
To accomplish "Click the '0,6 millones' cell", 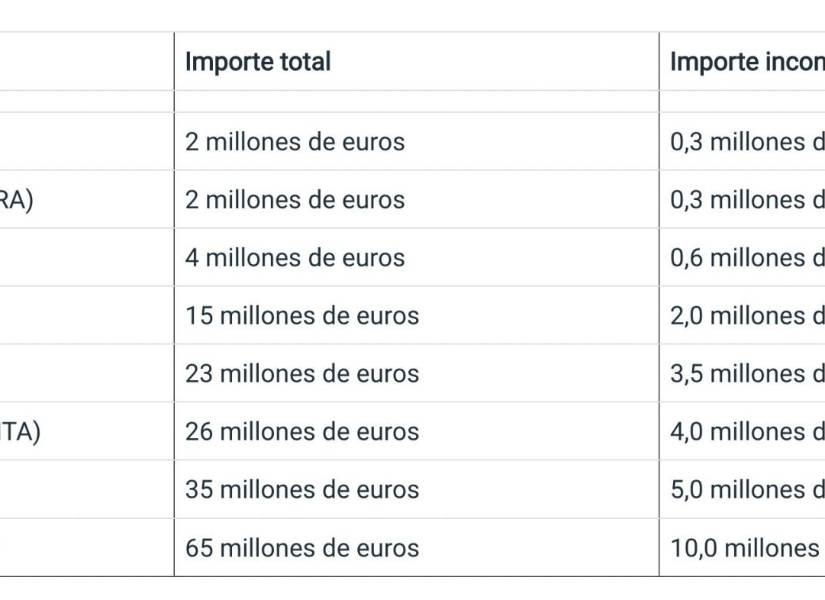I will point(746,258).
